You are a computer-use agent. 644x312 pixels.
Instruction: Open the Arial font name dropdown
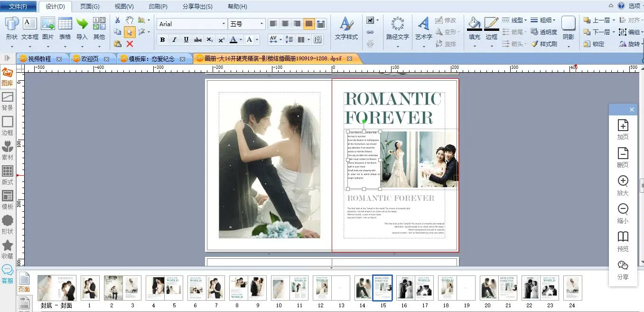[x=224, y=24]
